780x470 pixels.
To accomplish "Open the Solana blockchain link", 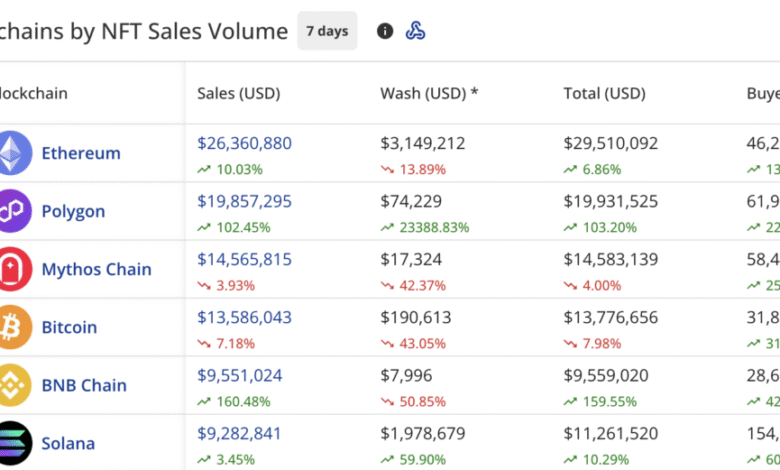I will pos(68,444).
